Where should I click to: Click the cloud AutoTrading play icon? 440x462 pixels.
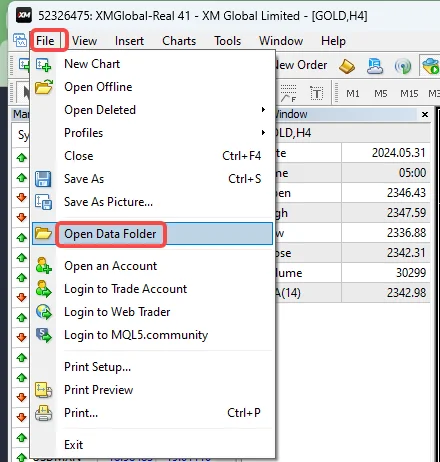(x=431, y=66)
